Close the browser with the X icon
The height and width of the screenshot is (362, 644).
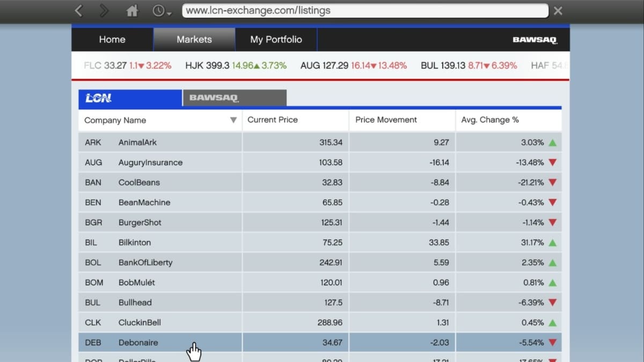[558, 11]
